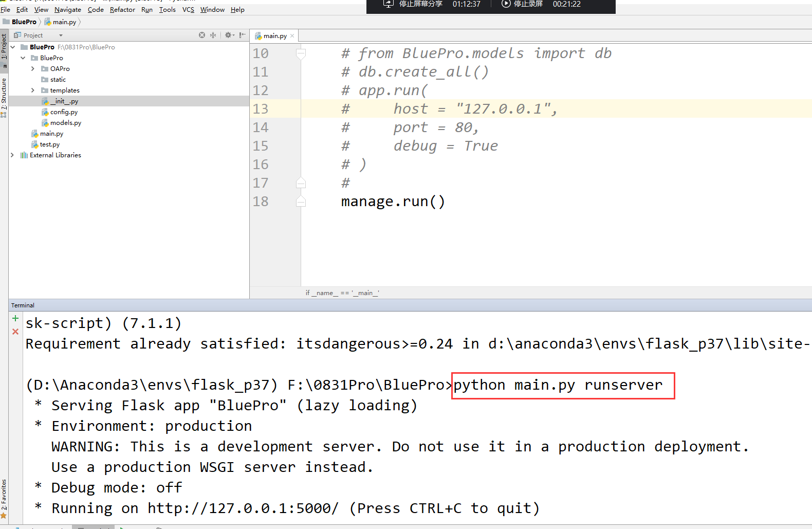Open the Window menu

pos(212,10)
